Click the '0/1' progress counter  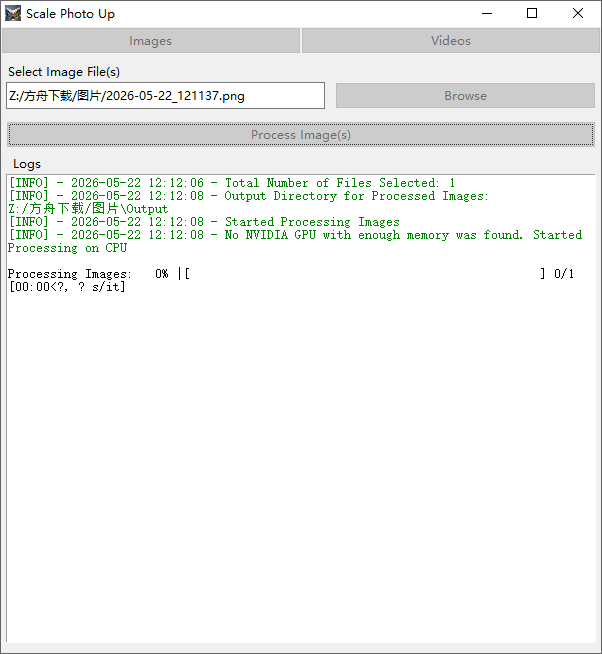(564, 274)
